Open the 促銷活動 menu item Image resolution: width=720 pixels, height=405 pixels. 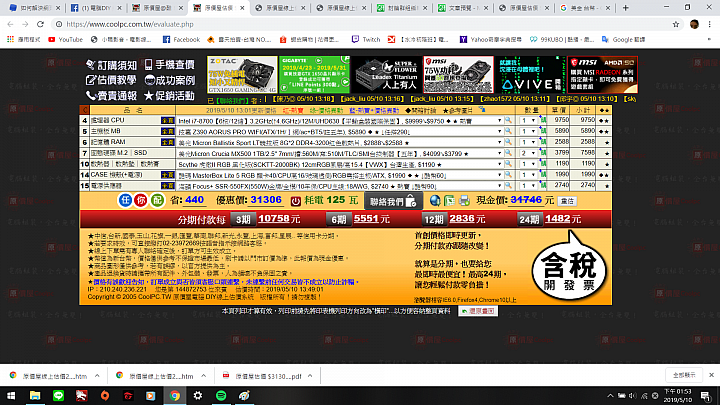[169, 96]
